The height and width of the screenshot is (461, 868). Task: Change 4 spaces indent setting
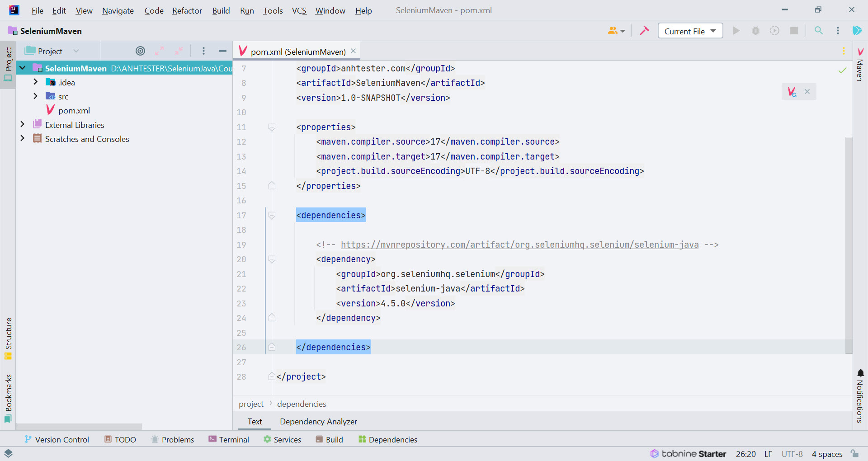[827, 454]
